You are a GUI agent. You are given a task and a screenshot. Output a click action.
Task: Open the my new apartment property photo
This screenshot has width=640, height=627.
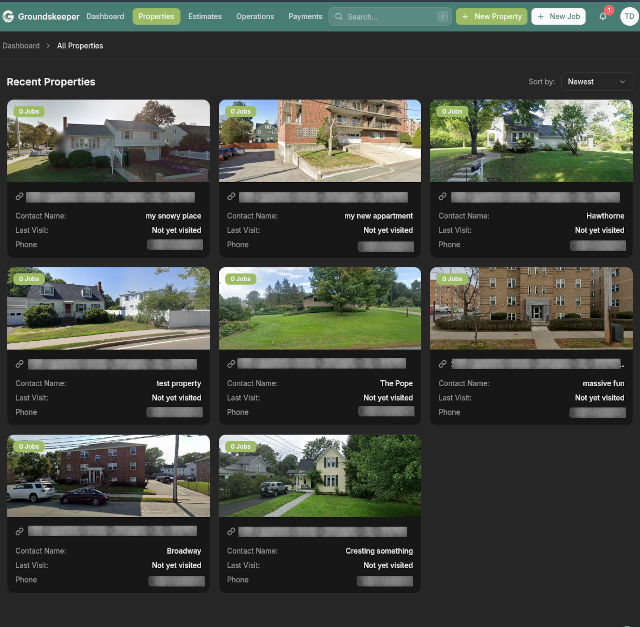point(320,140)
